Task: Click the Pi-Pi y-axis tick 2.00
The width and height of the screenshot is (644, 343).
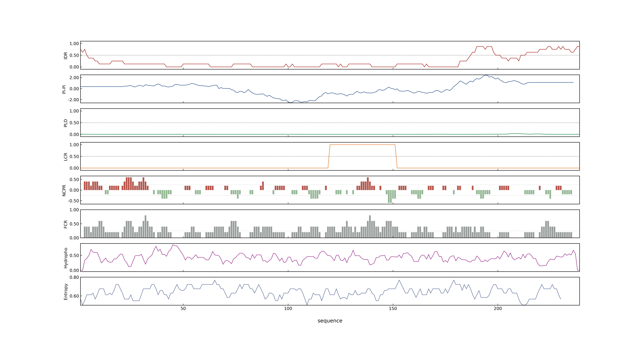Action: point(74,78)
